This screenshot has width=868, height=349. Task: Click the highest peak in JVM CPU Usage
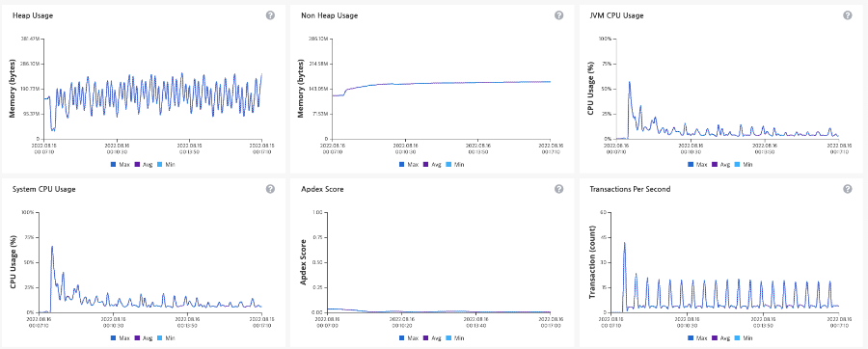coord(629,82)
